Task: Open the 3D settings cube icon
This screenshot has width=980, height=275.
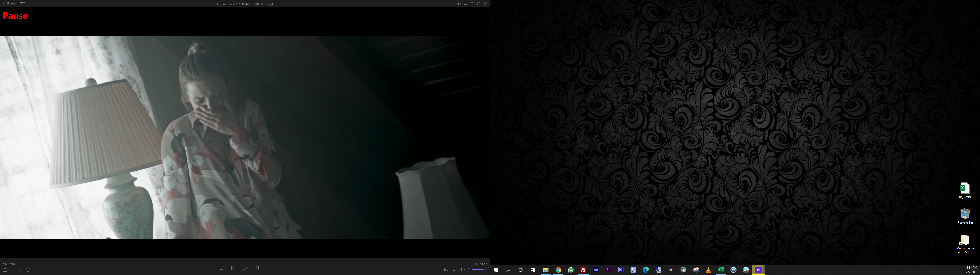Action: 28,270
